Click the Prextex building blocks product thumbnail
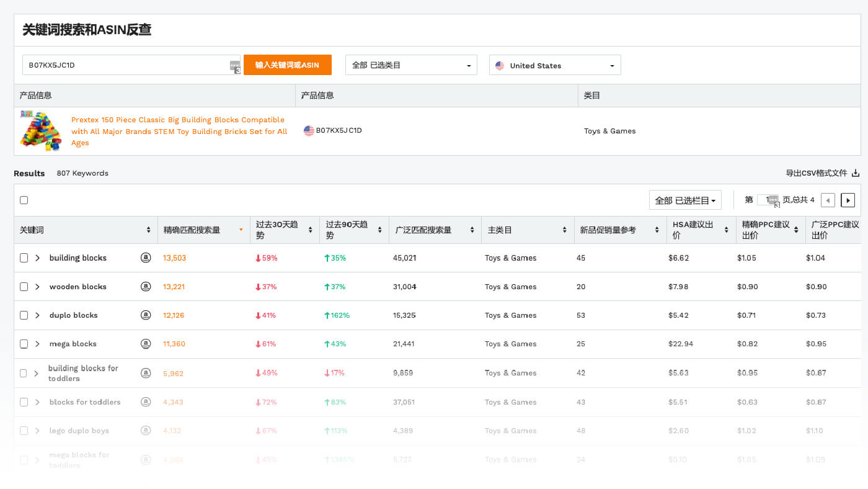868x489 pixels. pos(41,131)
